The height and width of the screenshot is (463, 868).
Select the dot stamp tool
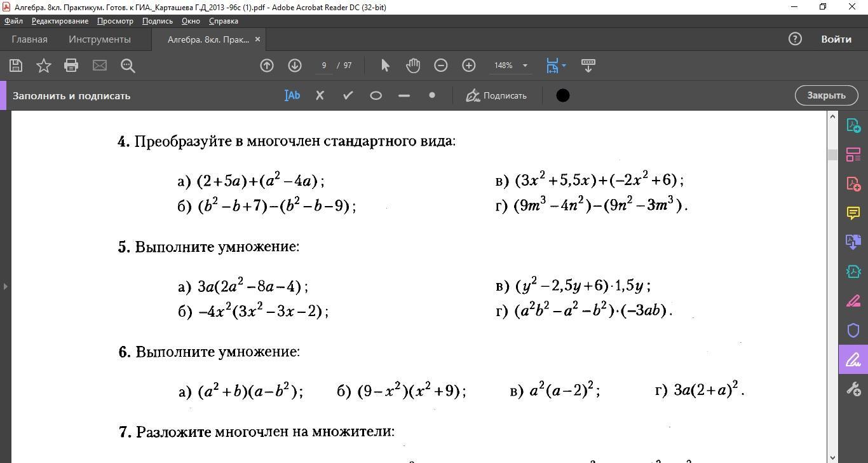[432, 95]
